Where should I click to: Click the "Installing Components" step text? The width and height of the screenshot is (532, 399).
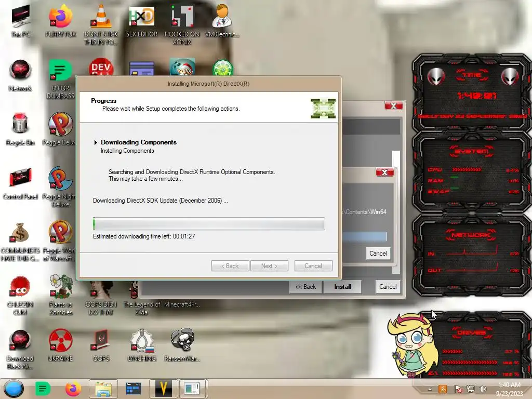[x=127, y=151]
